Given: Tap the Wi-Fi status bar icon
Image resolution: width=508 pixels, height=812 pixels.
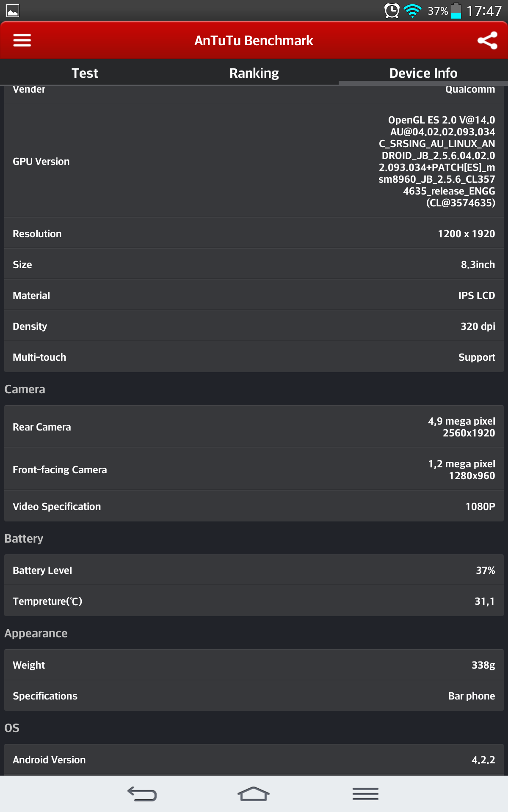Looking at the screenshot, I should click(x=412, y=11).
